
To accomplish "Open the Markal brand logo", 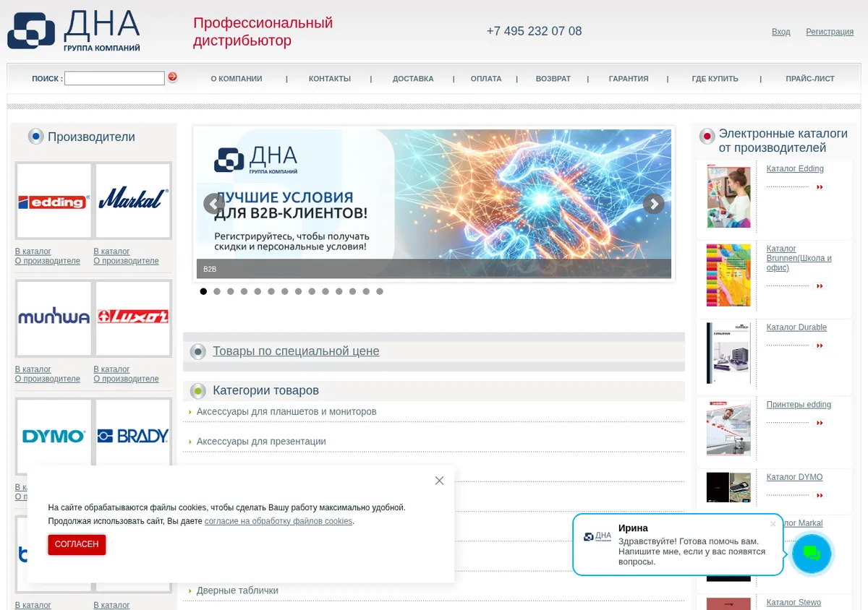I will click(133, 201).
